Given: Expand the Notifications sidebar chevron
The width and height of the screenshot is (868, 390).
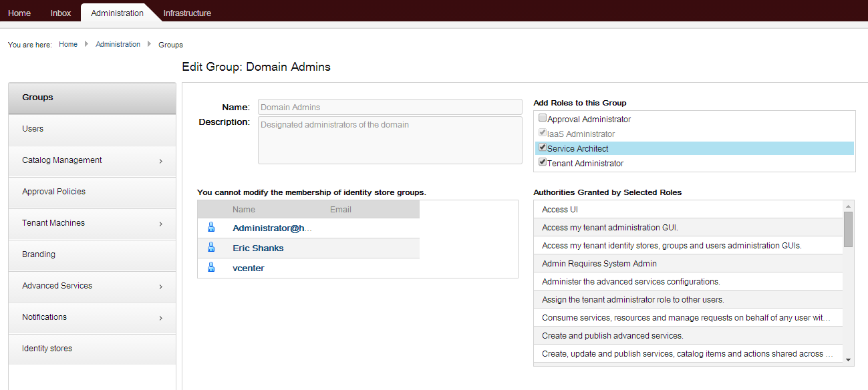Looking at the screenshot, I should (x=160, y=318).
